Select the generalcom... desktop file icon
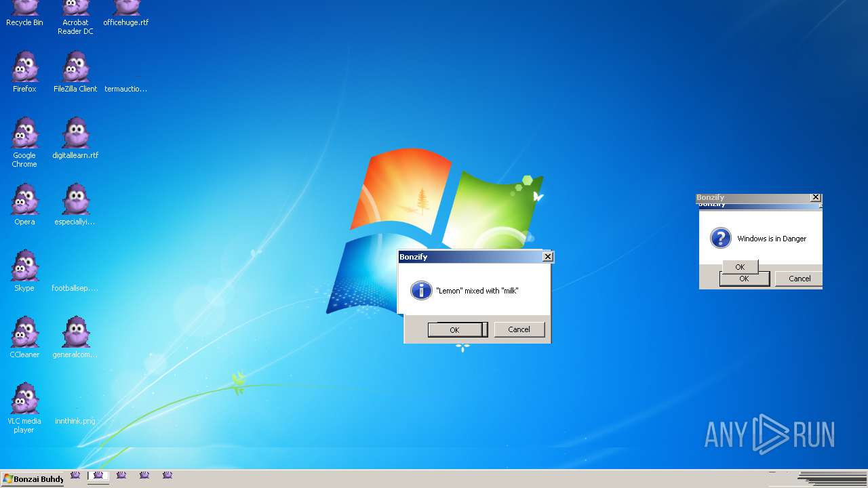Viewport: 868px width, 488px height. tap(75, 338)
